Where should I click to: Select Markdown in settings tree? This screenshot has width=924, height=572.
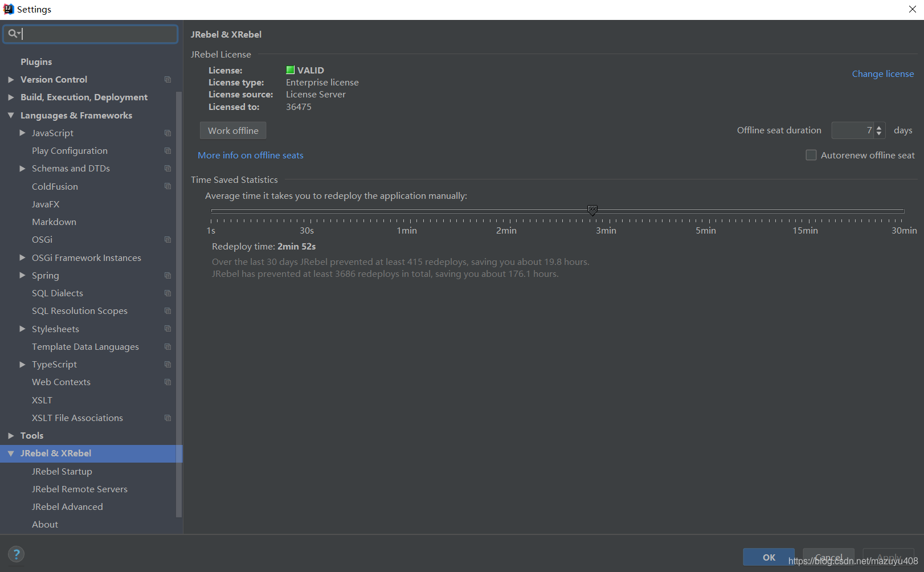click(x=54, y=222)
